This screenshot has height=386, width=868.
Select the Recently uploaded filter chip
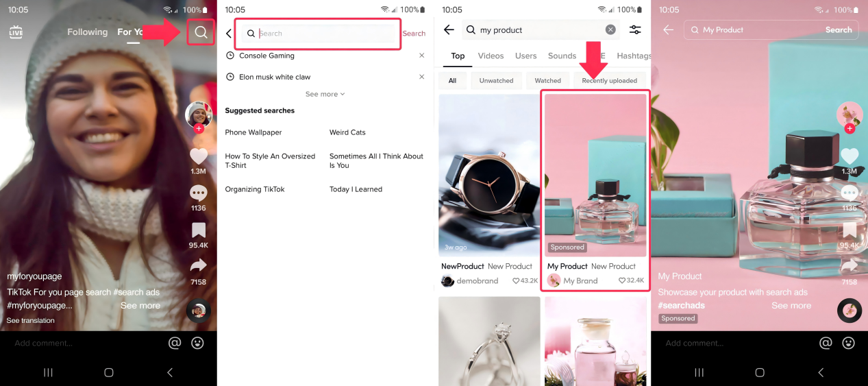609,80
